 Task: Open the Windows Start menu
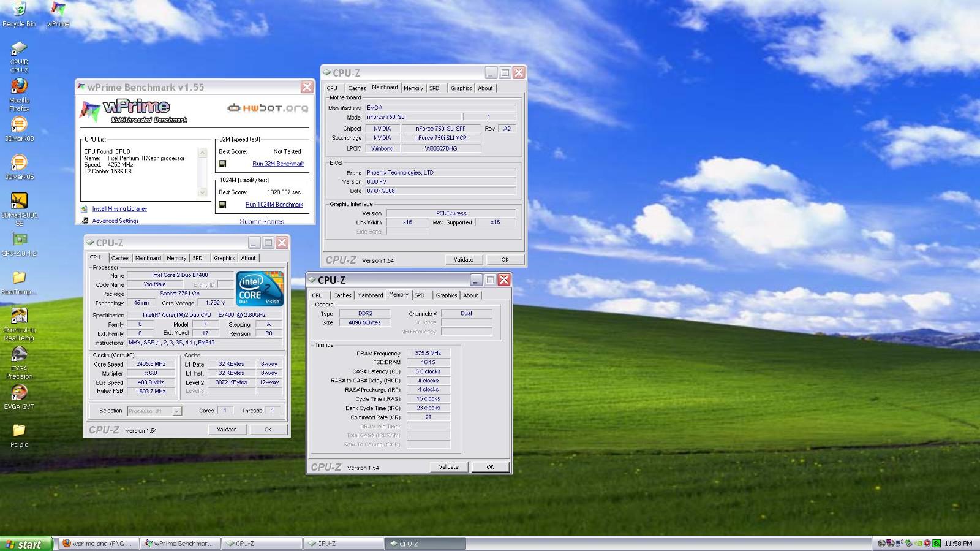[26, 544]
